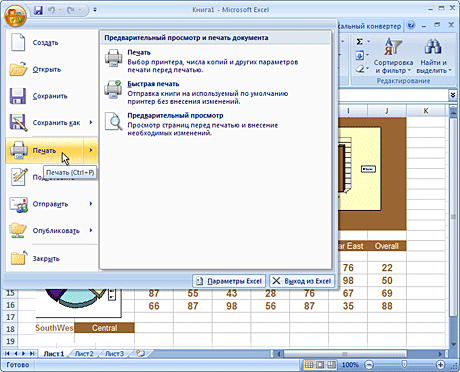Click the cell containing Central
The width and height of the screenshot is (460, 372).
point(104,328)
